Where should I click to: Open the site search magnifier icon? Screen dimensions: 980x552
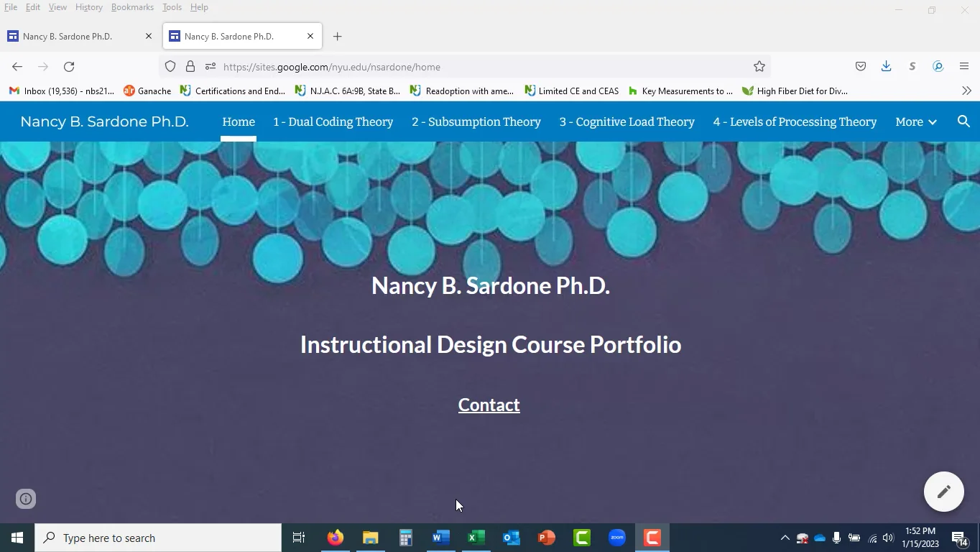click(x=964, y=121)
